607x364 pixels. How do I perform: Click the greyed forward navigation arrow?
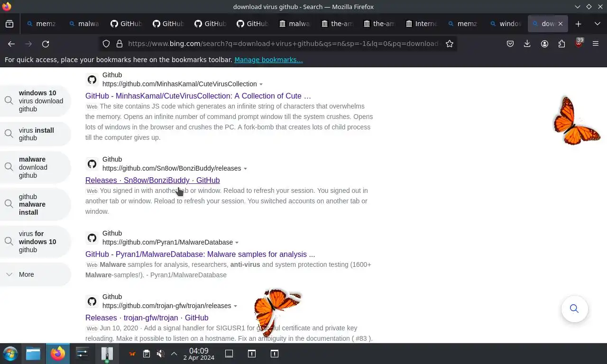(28, 44)
